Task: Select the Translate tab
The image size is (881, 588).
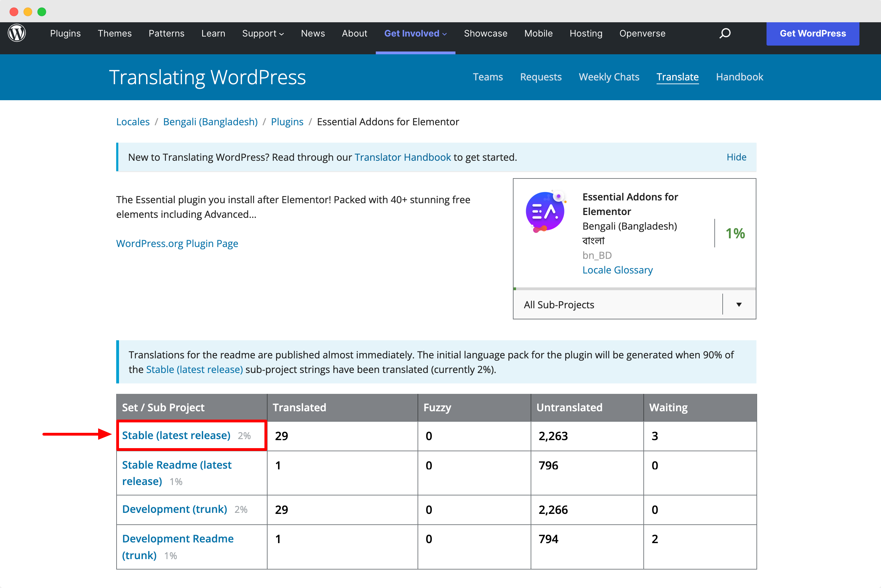Action: click(x=677, y=77)
